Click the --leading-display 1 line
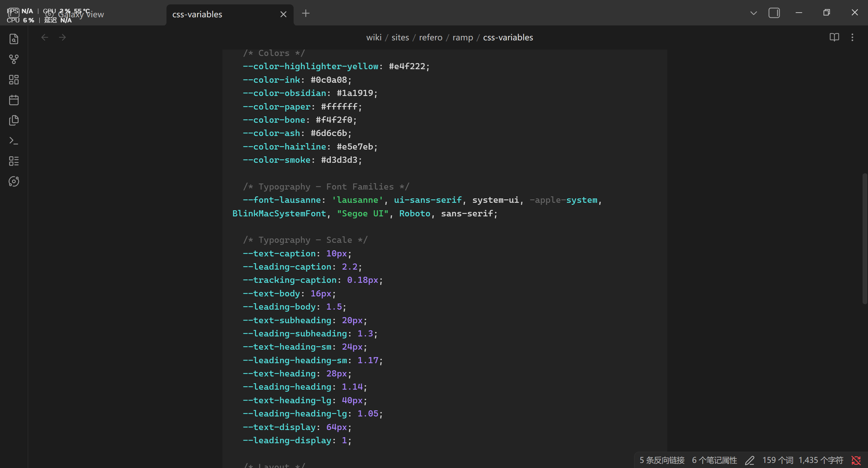868x468 pixels. (297, 441)
